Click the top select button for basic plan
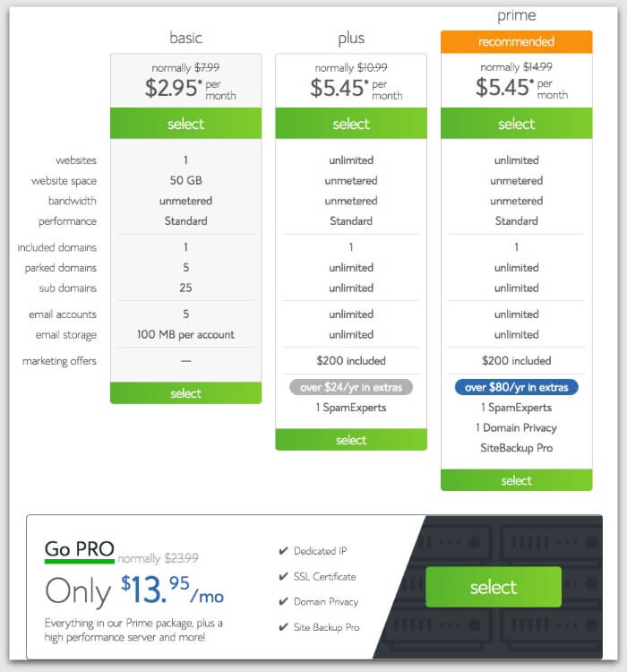627x672 pixels. pos(185,124)
